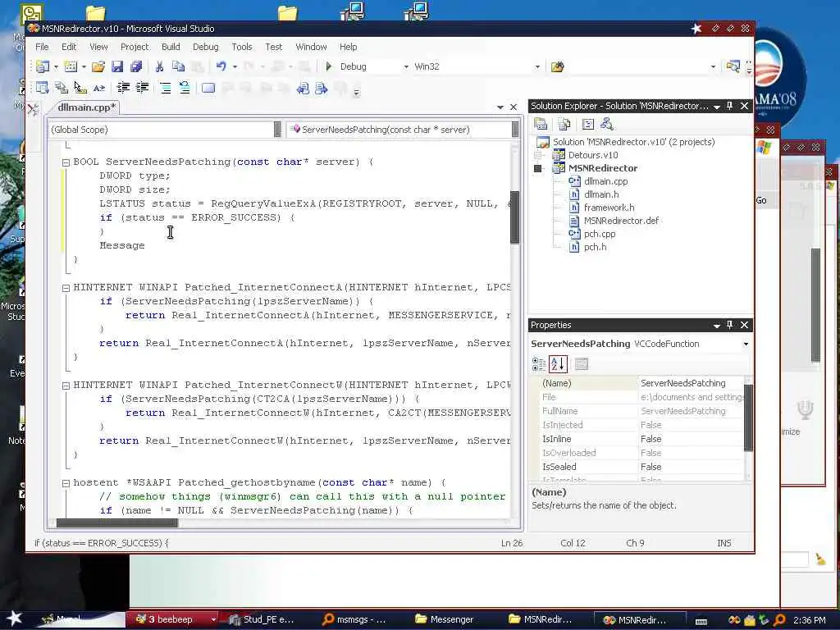Screen dimensions: 840x630
Task: Click the Display Parameter Info icon
Action: click(61, 88)
